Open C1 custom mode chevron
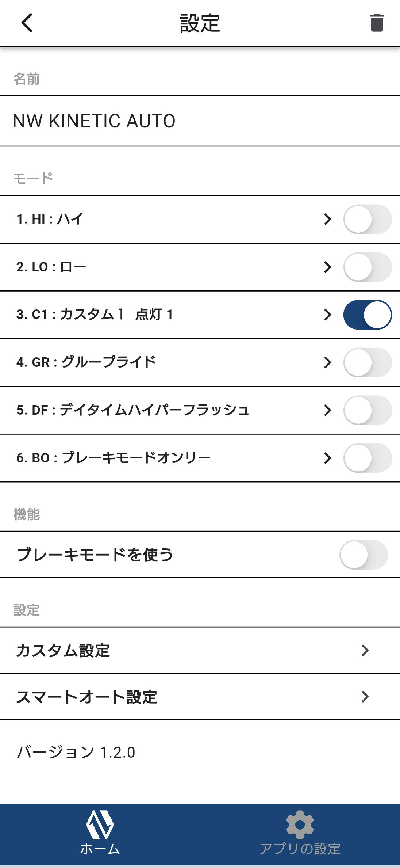 coord(327,315)
